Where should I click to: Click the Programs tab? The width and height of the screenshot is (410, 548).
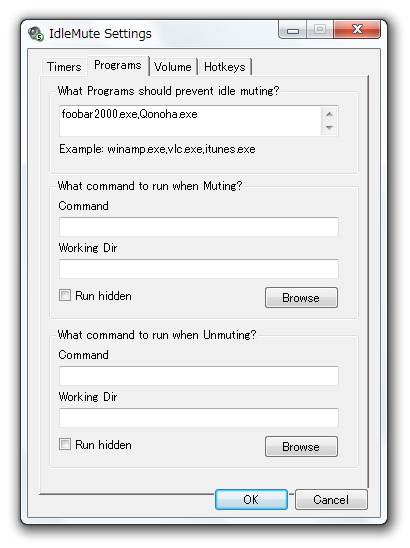(x=118, y=65)
